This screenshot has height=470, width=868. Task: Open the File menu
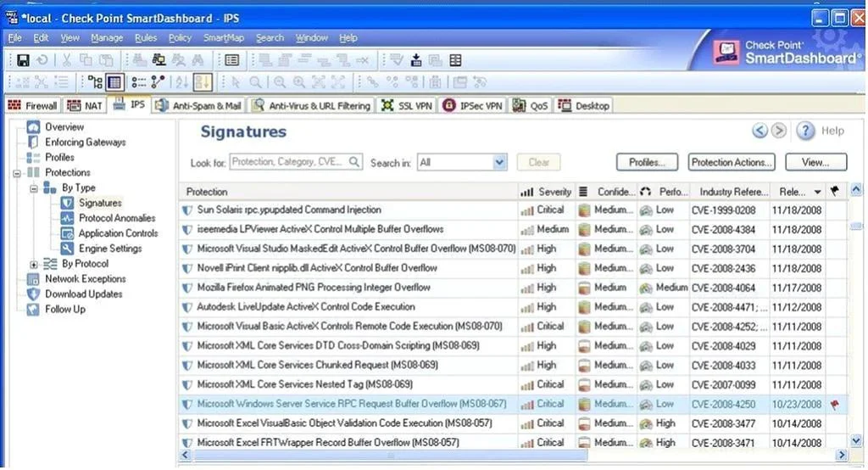15,37
